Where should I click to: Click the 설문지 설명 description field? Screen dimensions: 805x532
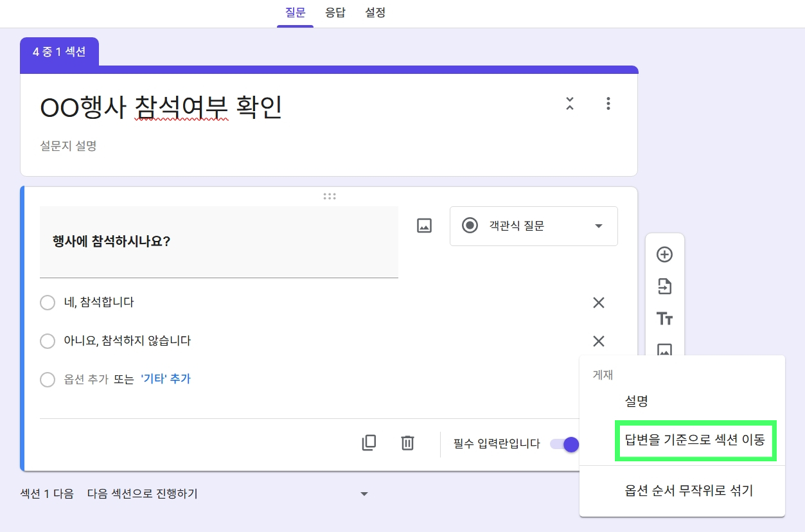point(68,146)
